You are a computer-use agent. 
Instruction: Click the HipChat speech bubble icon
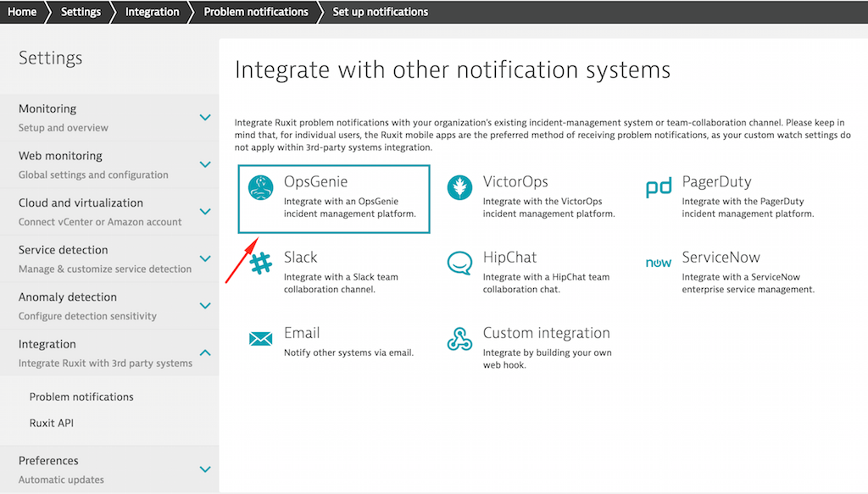click(x=459, y=263)
